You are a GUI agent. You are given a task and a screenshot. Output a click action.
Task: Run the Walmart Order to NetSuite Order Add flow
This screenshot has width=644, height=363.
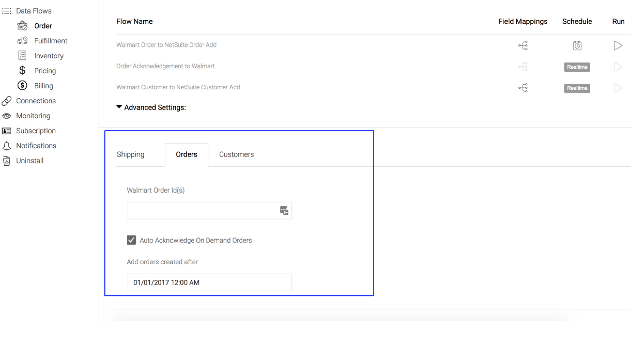[x=618, y=45]
